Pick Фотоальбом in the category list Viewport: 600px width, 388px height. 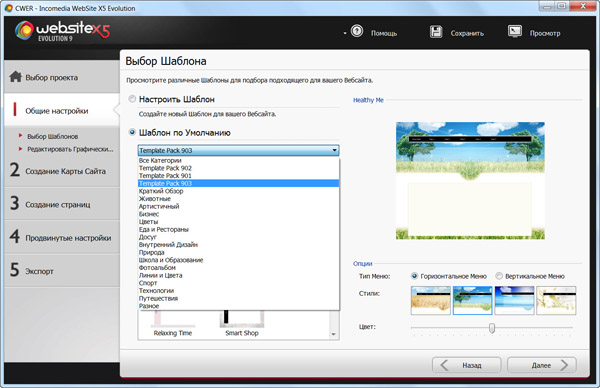[238, 267]
